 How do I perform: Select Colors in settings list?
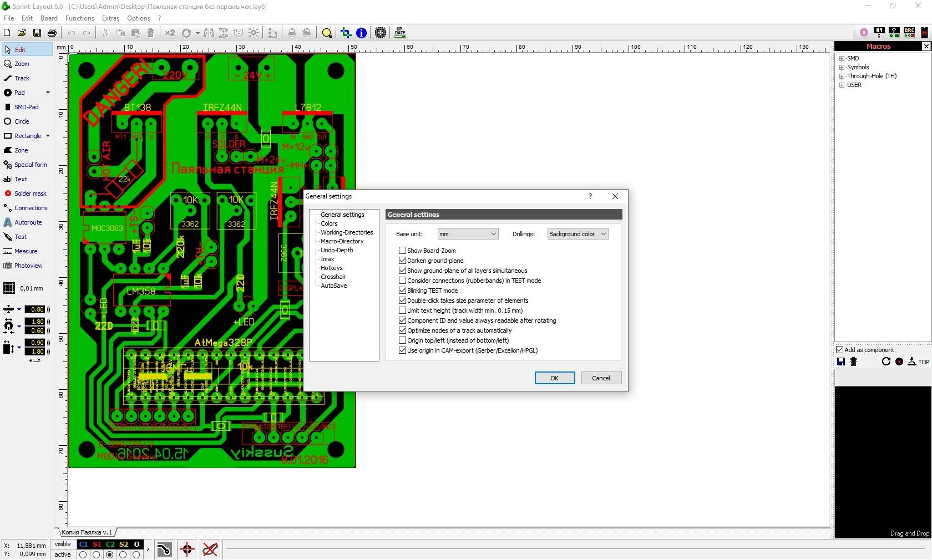tap(329, 223)
